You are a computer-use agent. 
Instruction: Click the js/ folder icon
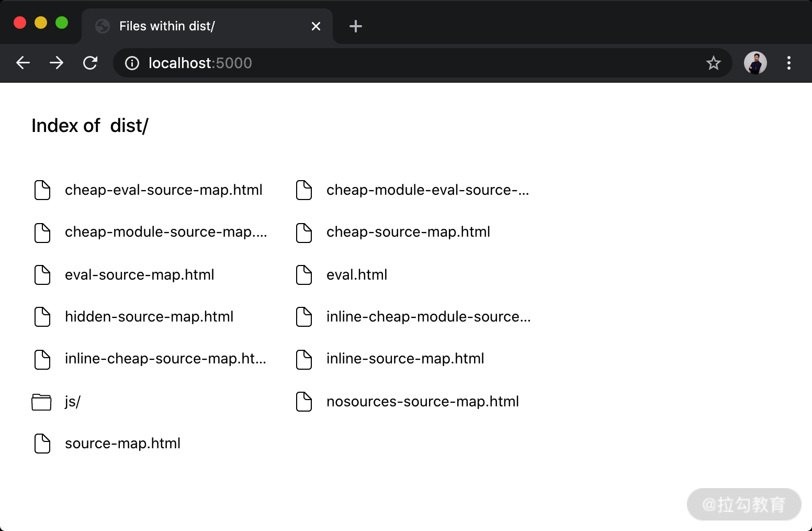(x=41, y=402)
